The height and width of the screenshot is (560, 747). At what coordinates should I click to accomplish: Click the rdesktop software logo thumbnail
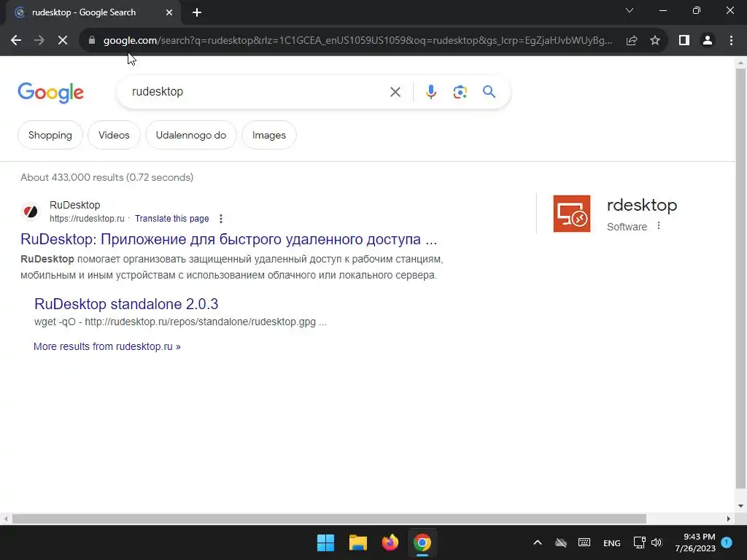click(x=572, y=214)
